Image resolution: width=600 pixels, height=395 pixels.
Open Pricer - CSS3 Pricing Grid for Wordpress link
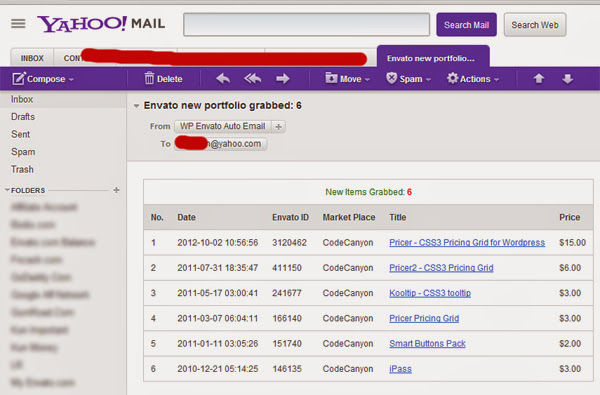coord(467,243)
